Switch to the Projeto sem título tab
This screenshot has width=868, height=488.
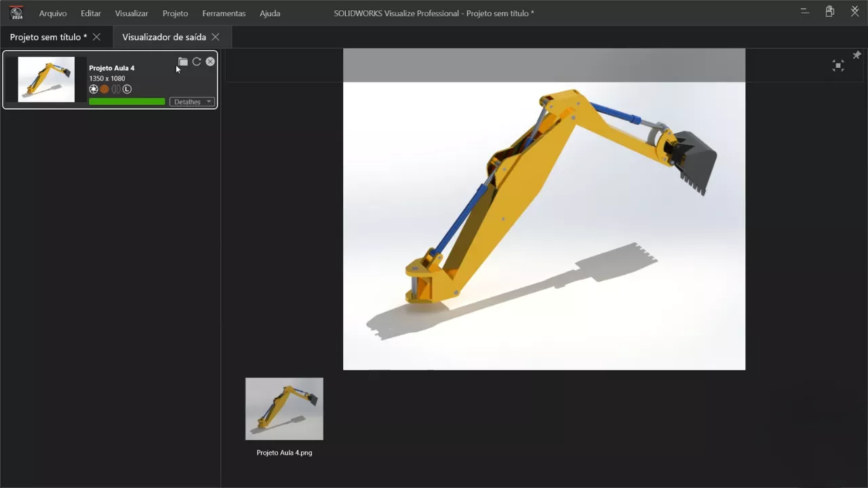pos(48,37)
